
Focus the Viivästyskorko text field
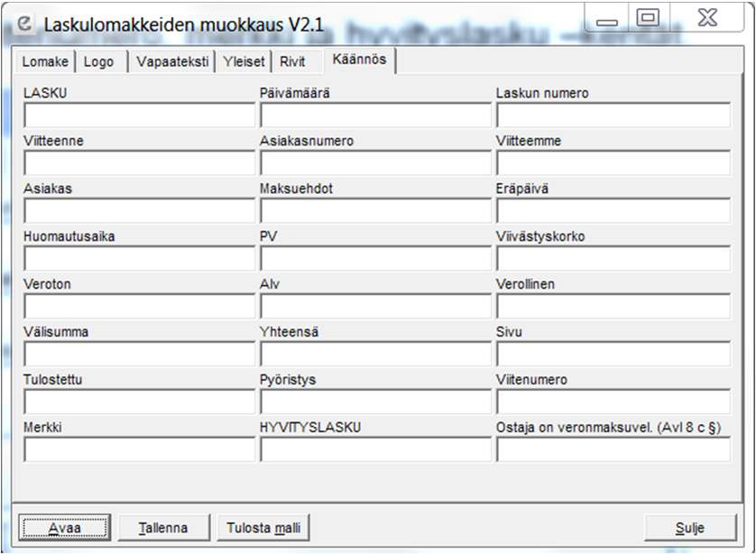[x=613, y=258]
